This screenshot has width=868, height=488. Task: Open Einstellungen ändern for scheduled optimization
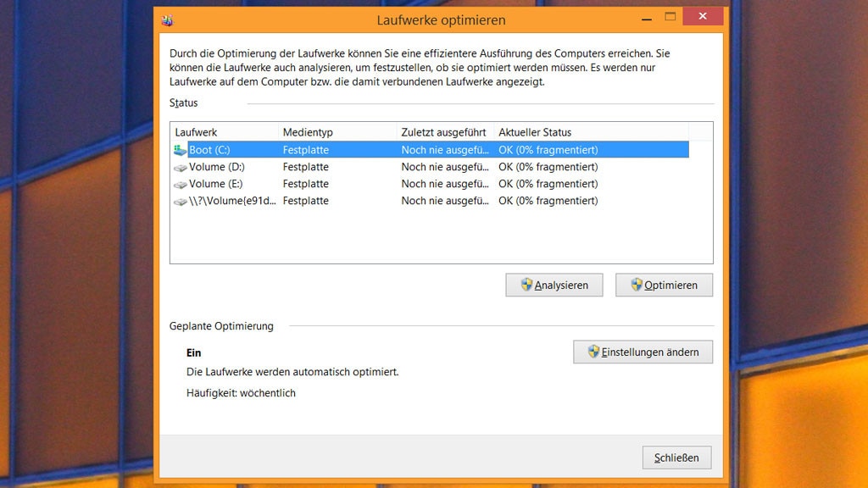(x=643, y=352)
